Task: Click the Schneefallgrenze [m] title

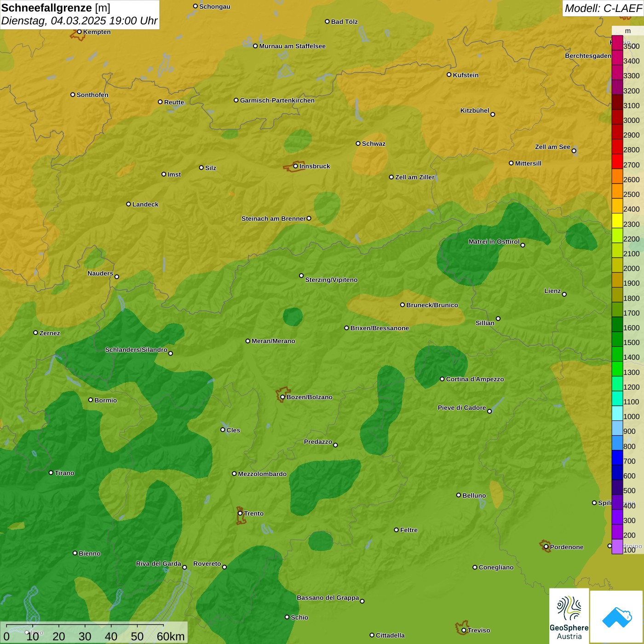Action: 56,8
